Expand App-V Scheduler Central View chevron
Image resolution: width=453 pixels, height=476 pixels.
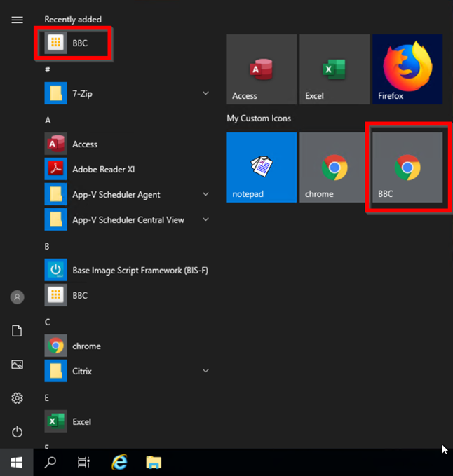click(205, 219)
